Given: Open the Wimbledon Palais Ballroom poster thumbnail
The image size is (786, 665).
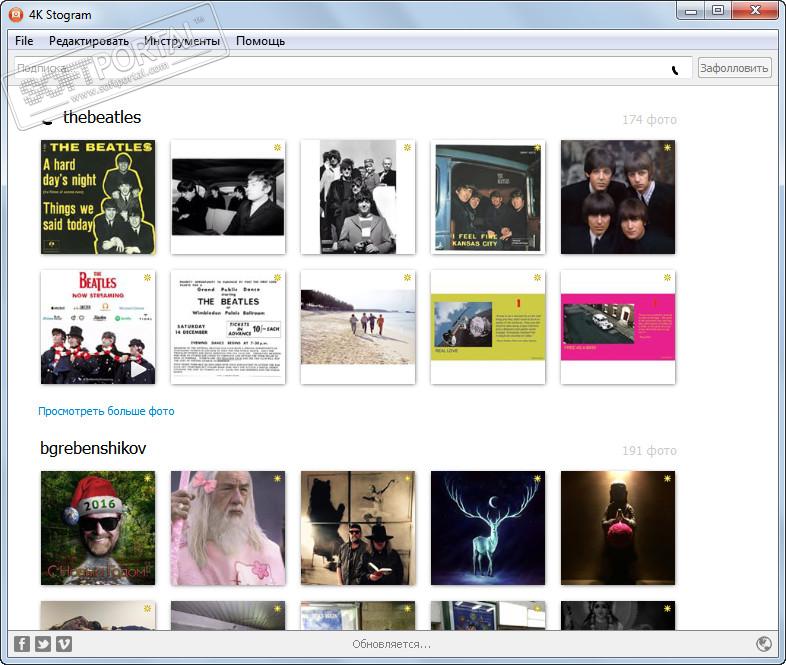Looking at the screenshot, I should pos(228,327).
